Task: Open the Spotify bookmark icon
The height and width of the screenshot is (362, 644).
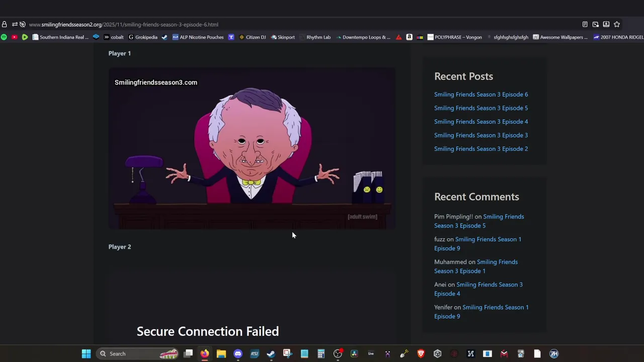Action: pos(4,37)
